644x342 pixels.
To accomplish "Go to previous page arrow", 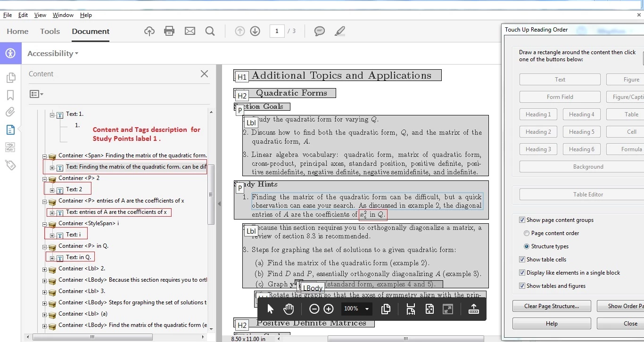I will 240,31.
